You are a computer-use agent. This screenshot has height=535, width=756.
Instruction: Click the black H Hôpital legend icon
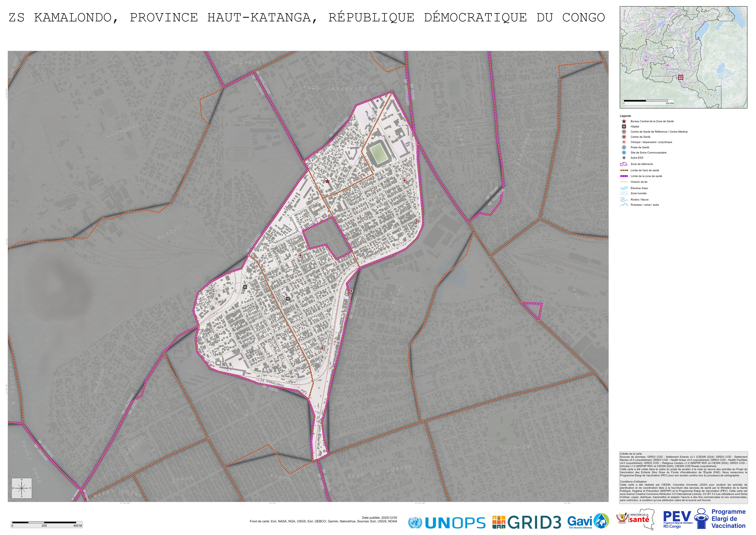click(x=624, y=127)
